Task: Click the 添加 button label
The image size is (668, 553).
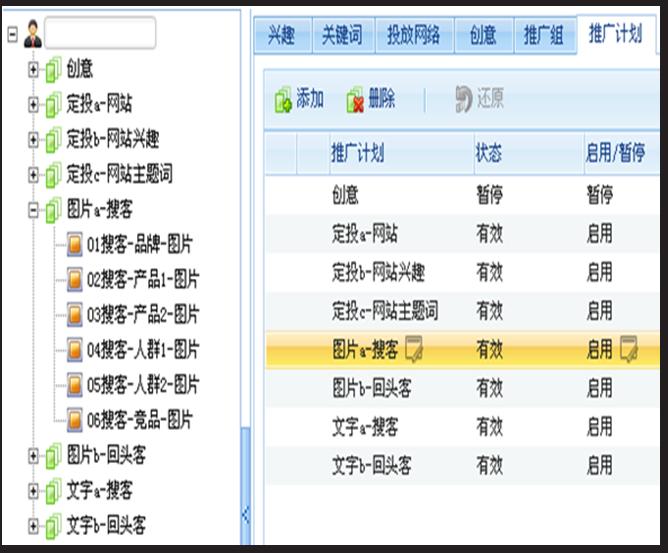Action: [310, 99]
